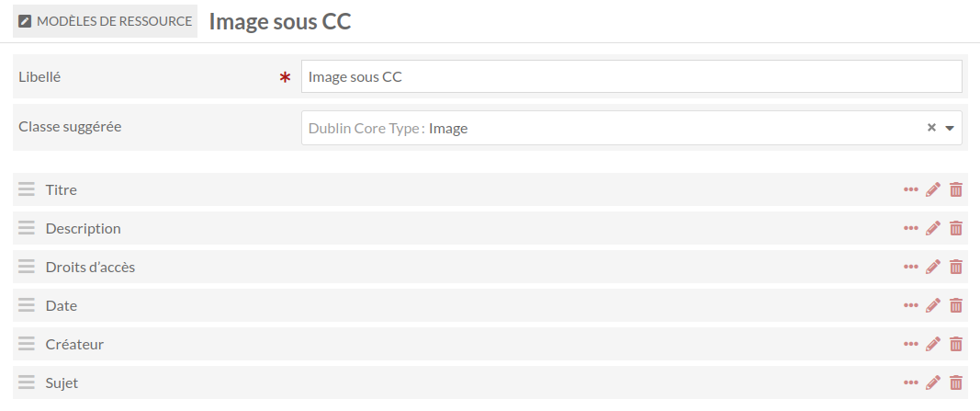Edit the Droits d'accès property
This screenshot has width=980, height=411.
pos(932,268)
